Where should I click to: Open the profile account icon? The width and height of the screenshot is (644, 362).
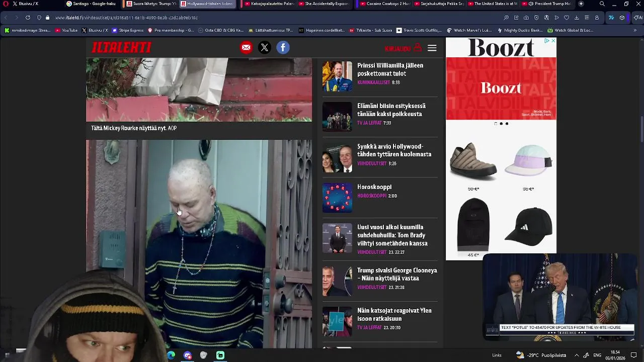[597, 18]
